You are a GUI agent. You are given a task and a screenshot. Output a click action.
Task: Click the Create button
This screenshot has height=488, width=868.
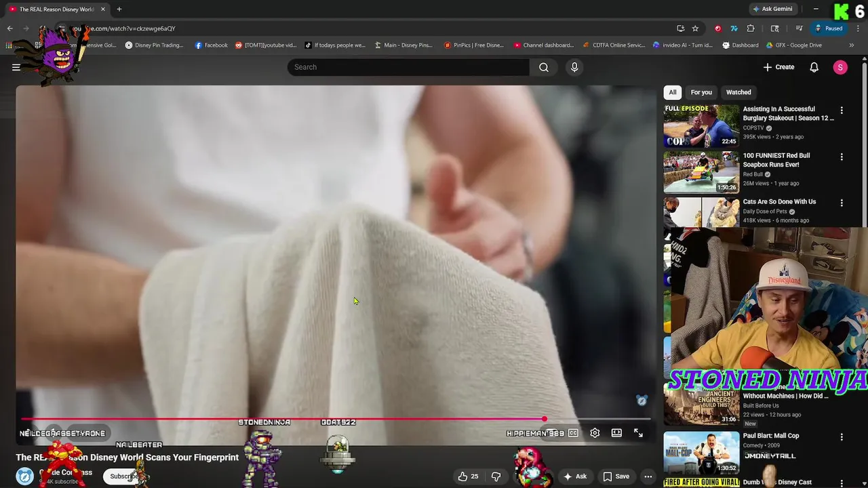[778, 67]
